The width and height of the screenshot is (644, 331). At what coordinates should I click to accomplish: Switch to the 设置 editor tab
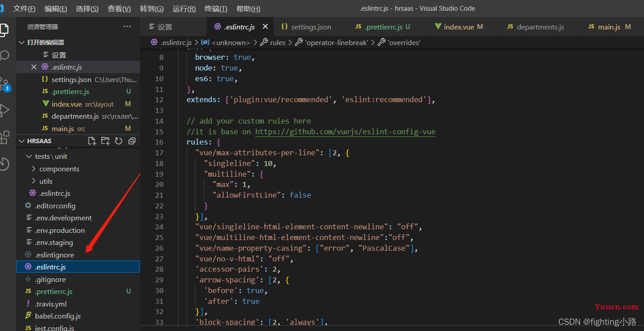(x=174, y=27)
